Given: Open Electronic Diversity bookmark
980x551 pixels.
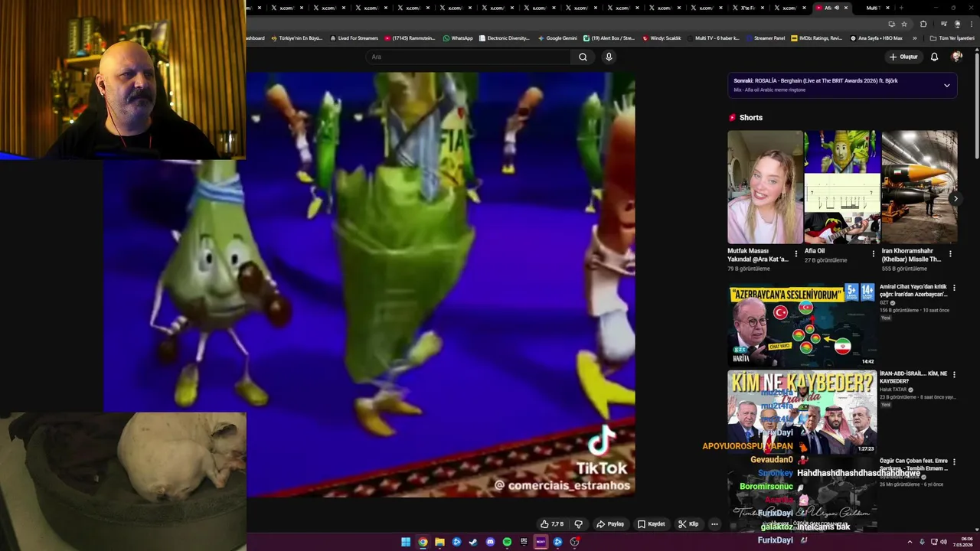Looking at the screenshot, I should click(504, 38).
